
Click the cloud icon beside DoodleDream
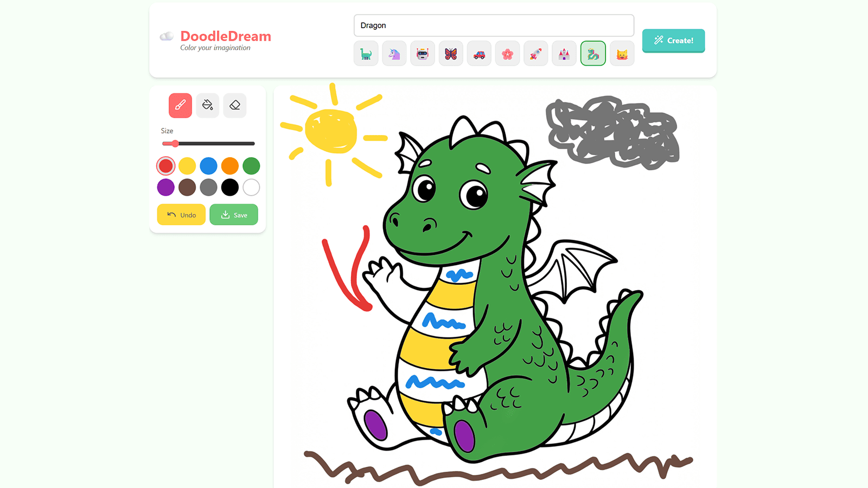tap(167, 36)
